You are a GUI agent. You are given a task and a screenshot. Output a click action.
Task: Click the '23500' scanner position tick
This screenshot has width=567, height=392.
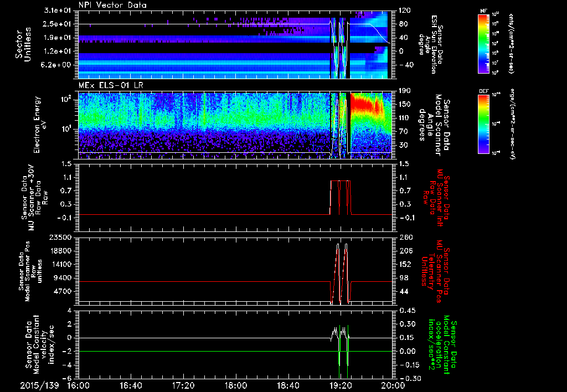click(x=60, y=238)
